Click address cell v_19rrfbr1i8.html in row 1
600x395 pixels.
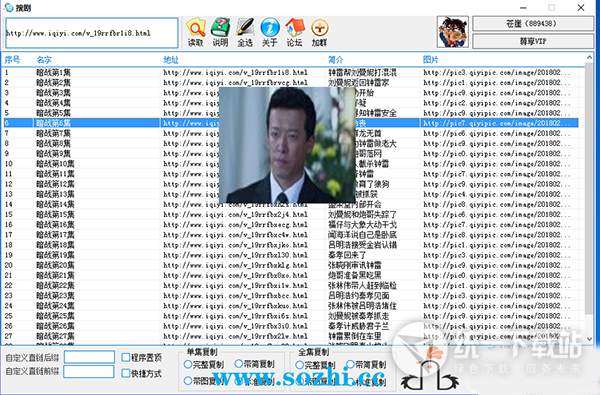[235, 72]
